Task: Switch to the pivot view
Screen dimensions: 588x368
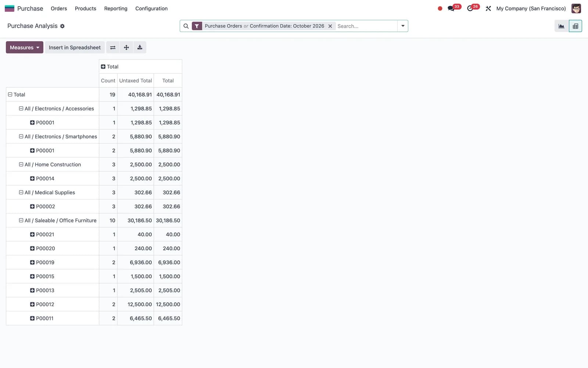Action: coord(576,26)
